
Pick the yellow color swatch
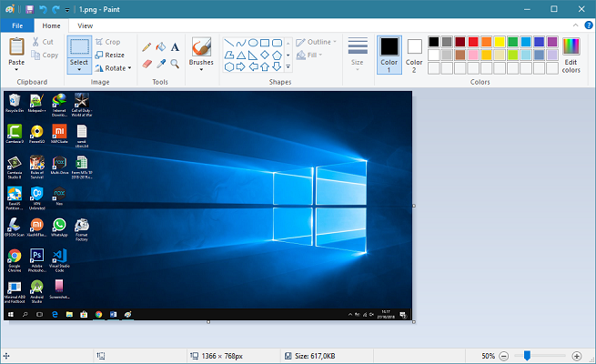500,42
